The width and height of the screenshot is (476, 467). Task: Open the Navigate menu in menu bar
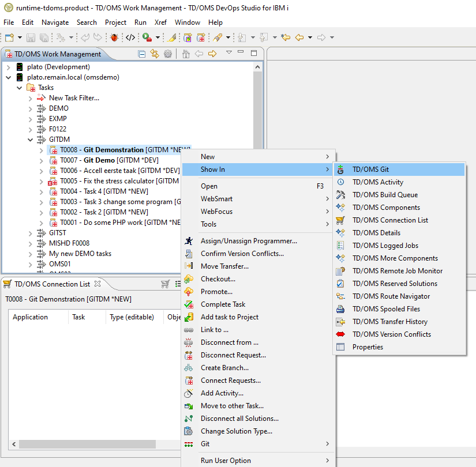(x=55, y=22)
